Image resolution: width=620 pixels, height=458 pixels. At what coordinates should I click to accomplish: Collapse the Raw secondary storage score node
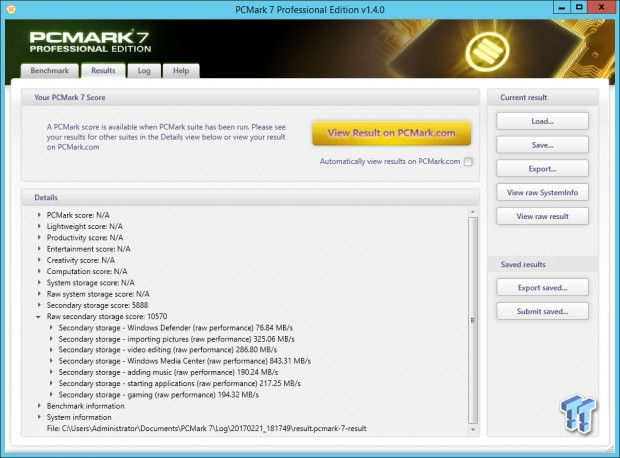40,316
